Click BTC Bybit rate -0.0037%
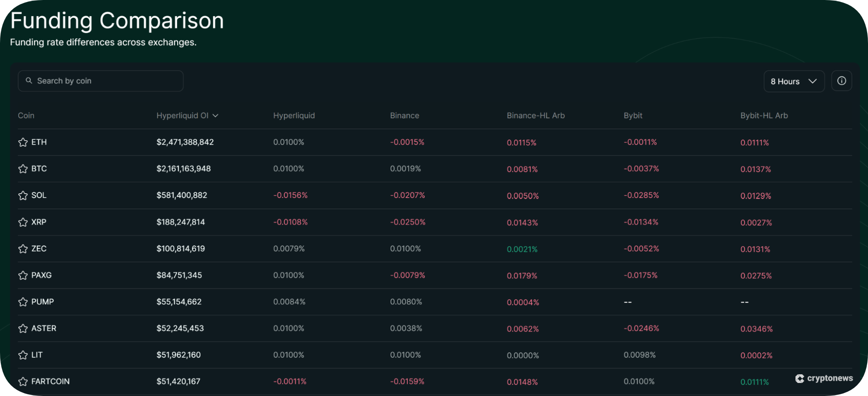Screen dimensions: 868x396 (641, 168)
